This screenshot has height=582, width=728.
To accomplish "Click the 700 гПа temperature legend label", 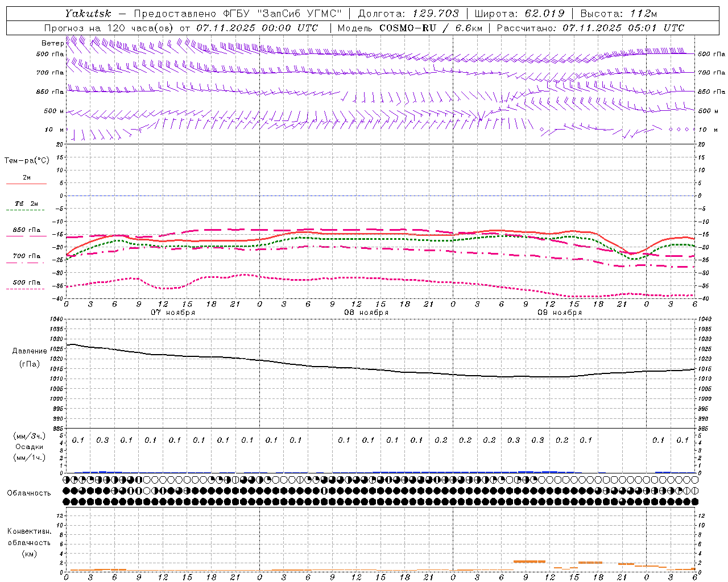I will pos(26,256).
